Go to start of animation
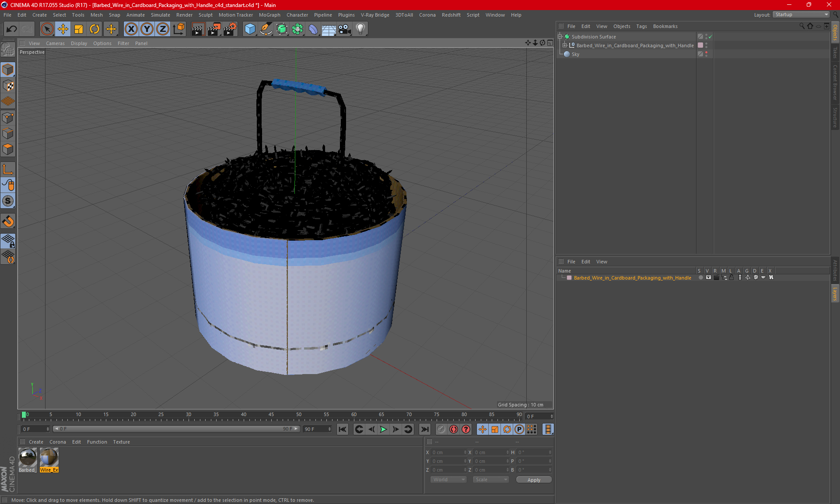The height and width of the screenshot is (504, 840). (343, 429)
